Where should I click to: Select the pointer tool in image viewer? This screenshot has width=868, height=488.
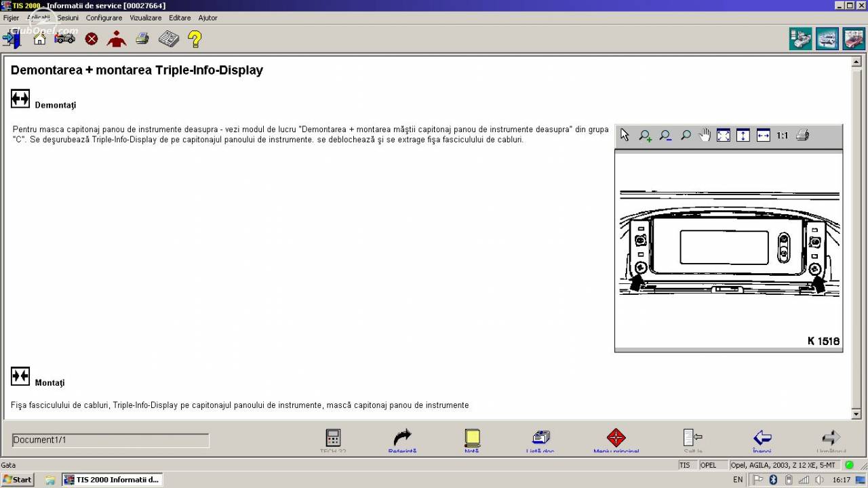tap(625, 136)
